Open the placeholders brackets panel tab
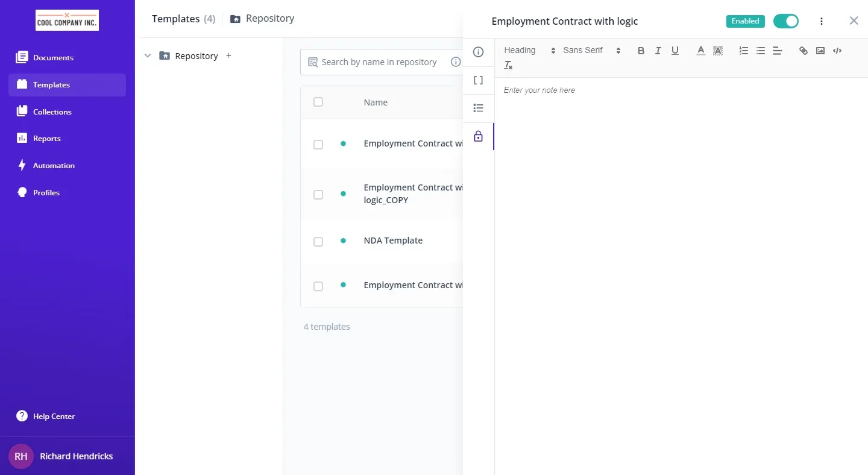 pos(478,80)
